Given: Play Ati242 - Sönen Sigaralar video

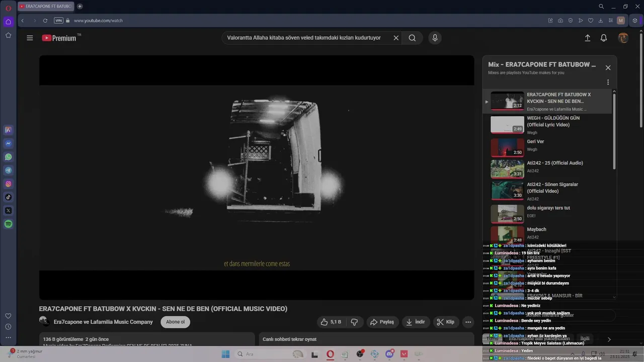Looking at the screenshot, I should [x=547, y=191].
